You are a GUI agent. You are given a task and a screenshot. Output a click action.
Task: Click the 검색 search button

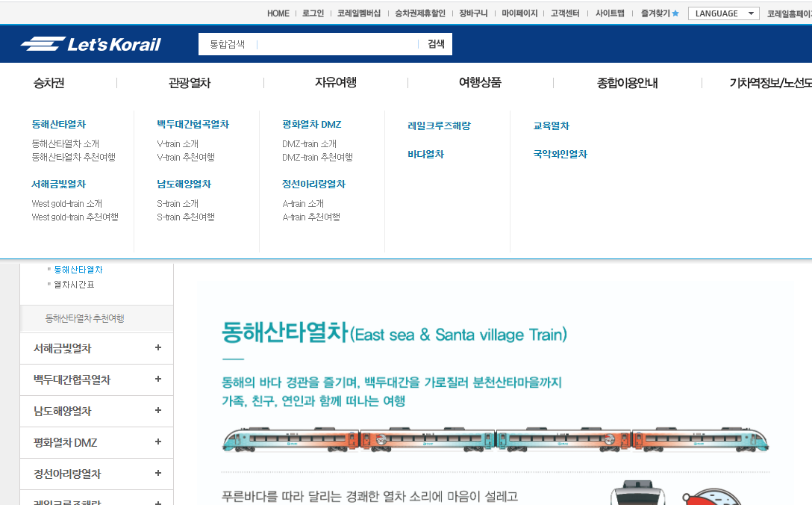(x=436, y=44)
